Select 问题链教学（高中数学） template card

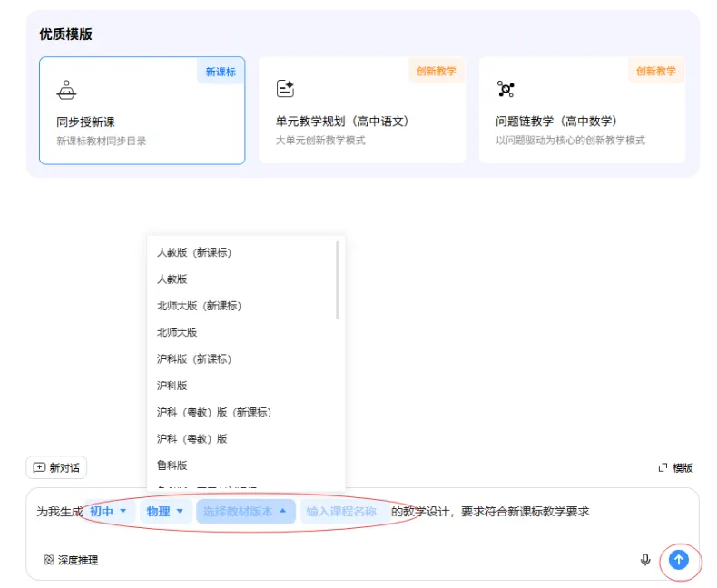pos(582,110)
